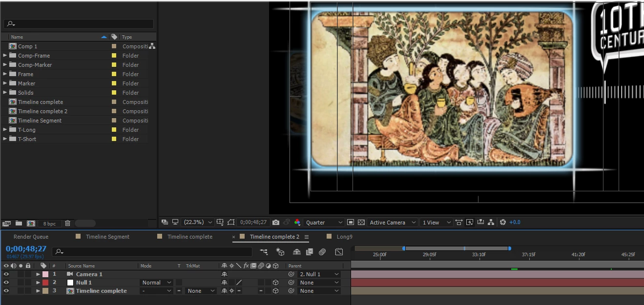The width and height of the screenshot is (644, 305).
Task: Expand the Camera 1 layer properties
Action: point(38,274)
